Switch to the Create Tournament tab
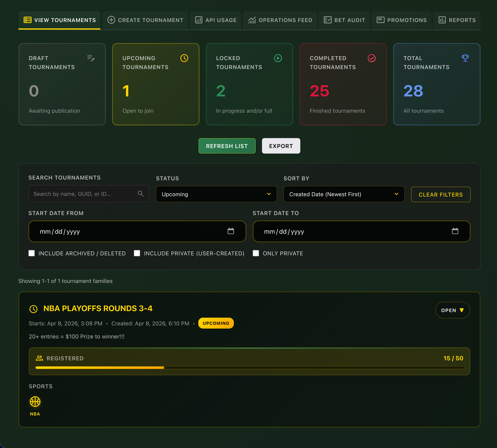 [x=145, y=20]
